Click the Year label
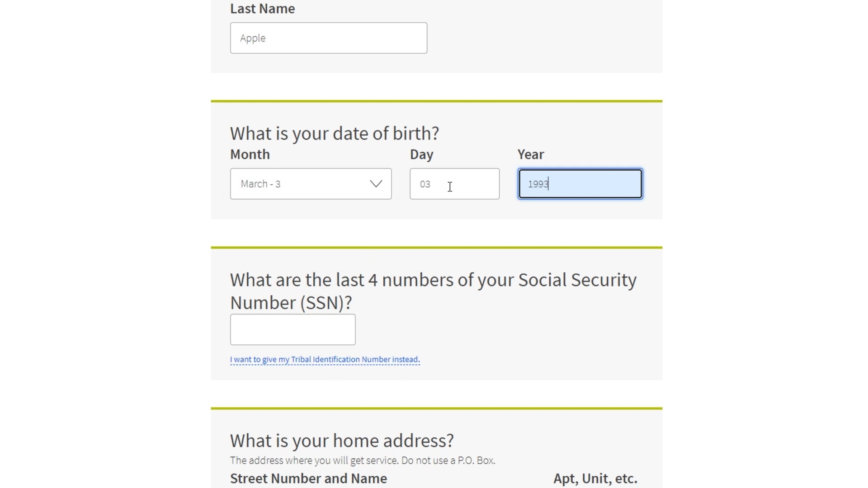 click(531, 155)
